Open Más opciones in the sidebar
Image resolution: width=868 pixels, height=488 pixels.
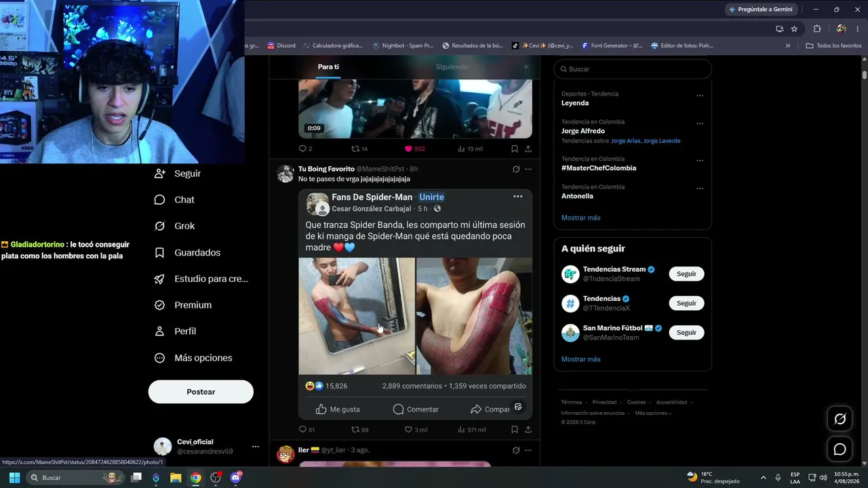pos(193,358)
